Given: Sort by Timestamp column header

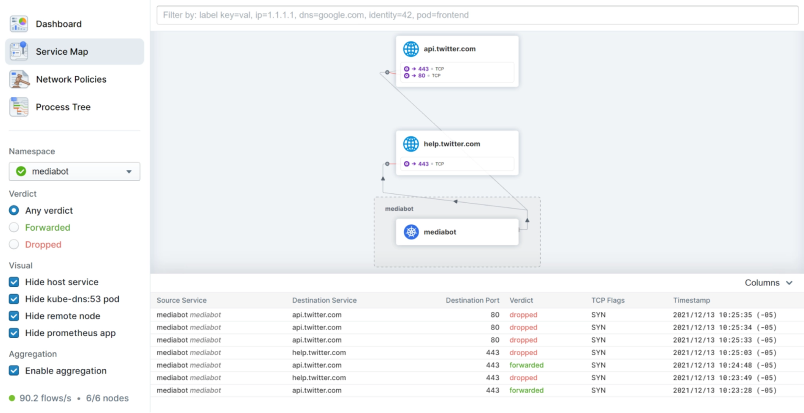Looking at the screenshot, I should [x=691, y=300].
